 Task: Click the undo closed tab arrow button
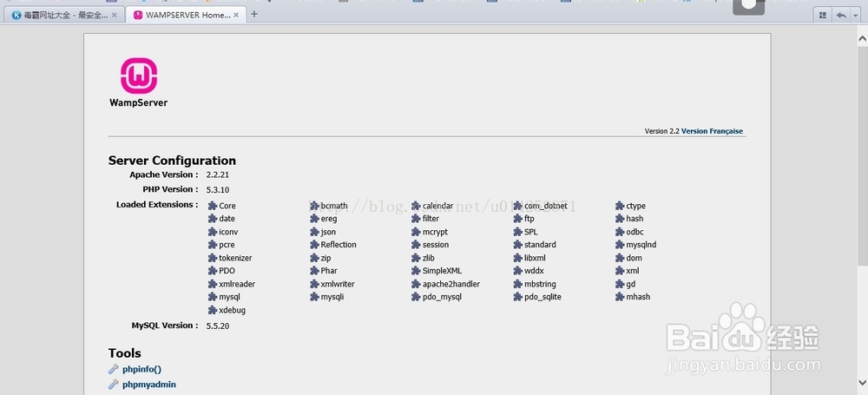[841, 15]
